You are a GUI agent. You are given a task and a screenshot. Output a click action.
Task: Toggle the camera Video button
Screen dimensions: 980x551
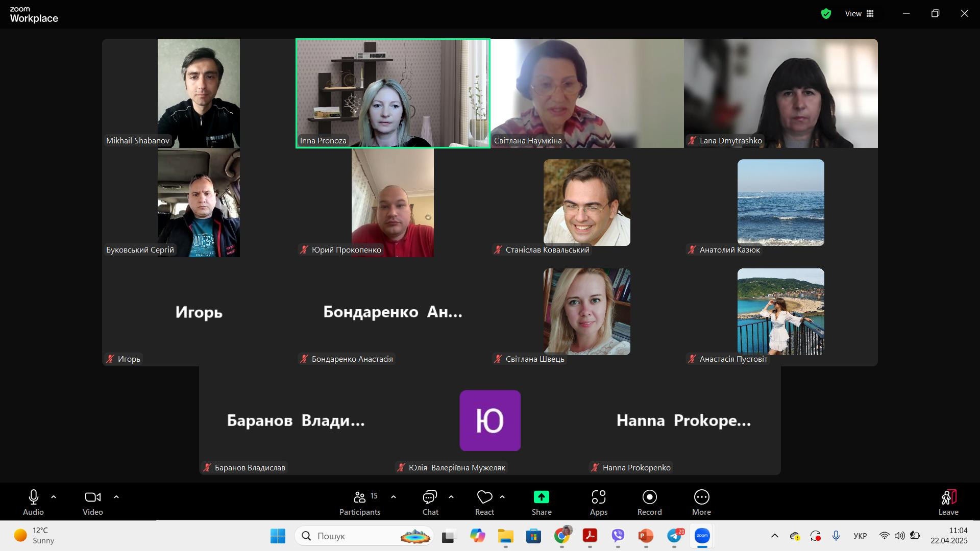click(93, 503)
